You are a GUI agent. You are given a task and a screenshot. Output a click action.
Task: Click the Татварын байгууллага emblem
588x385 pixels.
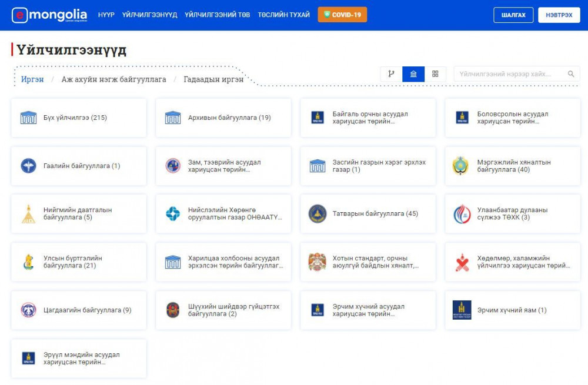(318, 214)
